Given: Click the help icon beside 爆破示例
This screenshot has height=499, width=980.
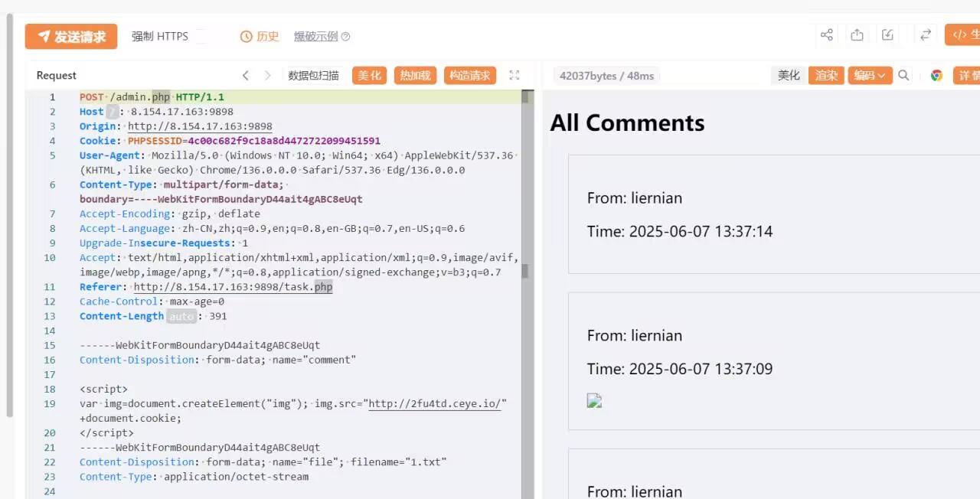Looking at the screenshot, I should [345, 36].
